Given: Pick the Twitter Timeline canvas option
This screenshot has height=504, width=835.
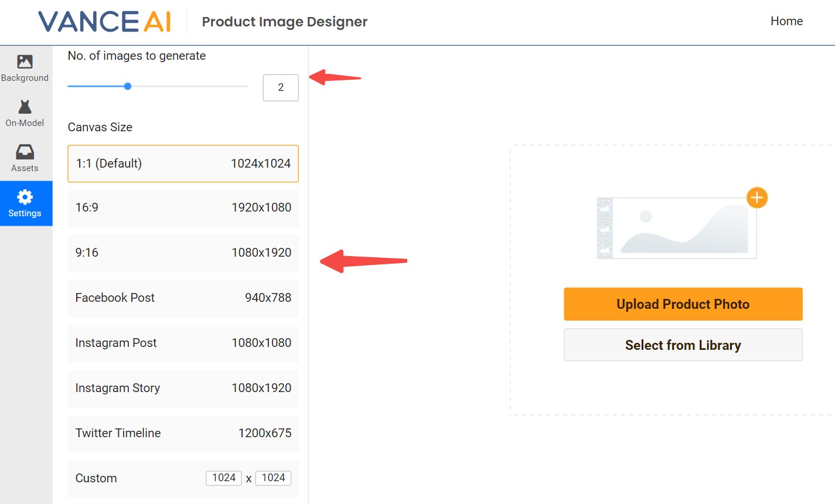Looking at the screenshot, I should (x=183, y=433).
